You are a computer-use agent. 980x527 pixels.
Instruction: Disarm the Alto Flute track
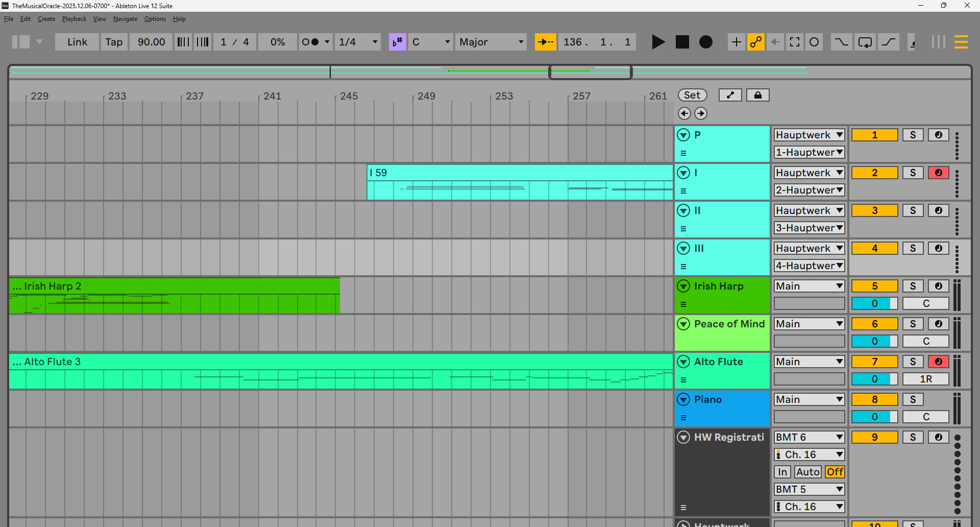click(x=938, y=362)
